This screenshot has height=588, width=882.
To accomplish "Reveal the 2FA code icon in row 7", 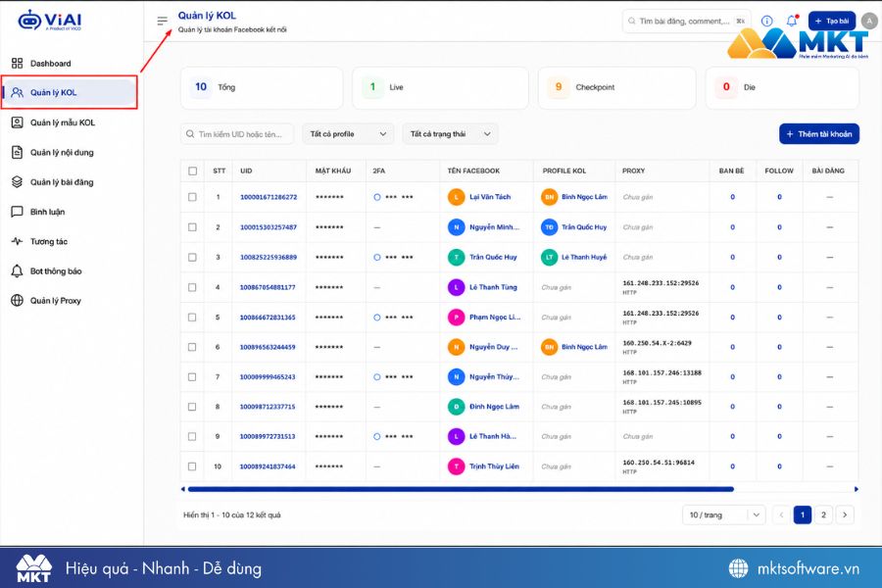I will (x=377, y=377).
